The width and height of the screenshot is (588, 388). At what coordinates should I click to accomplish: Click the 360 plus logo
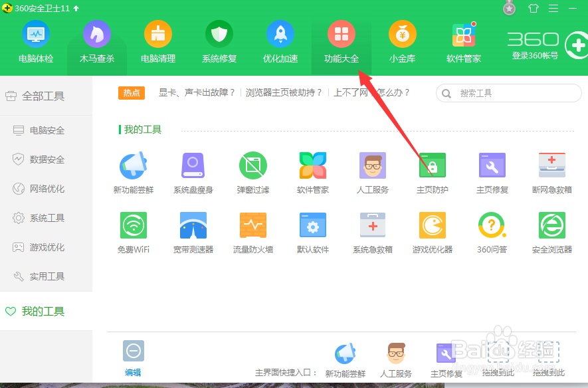tap(577, 45)
